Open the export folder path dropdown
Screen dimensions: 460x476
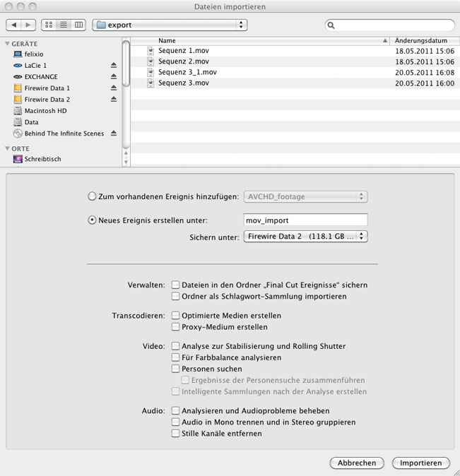pyautogui.click(x=170, y=25)
